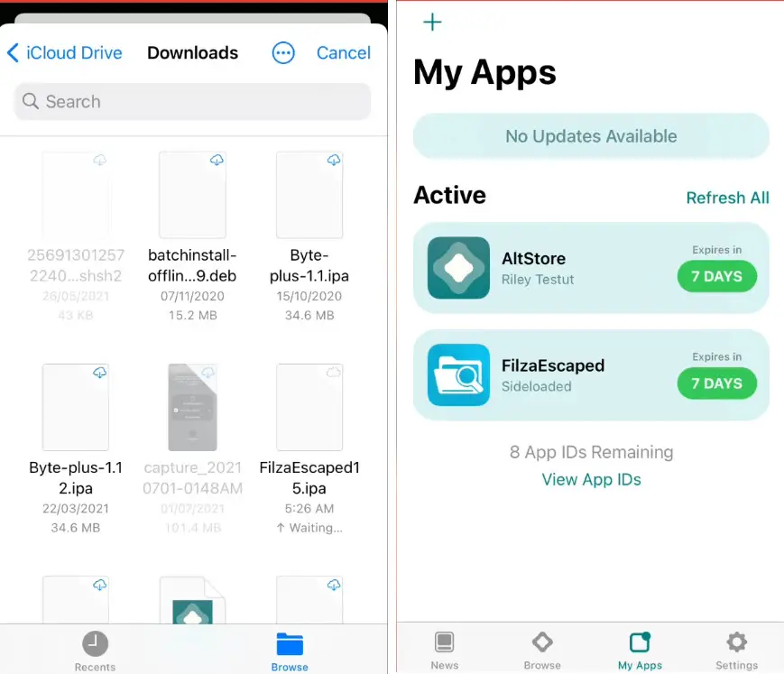Tap the AltStore app name text
The height and width of the screenshot is (674, 784).
(x=533, y=258)
